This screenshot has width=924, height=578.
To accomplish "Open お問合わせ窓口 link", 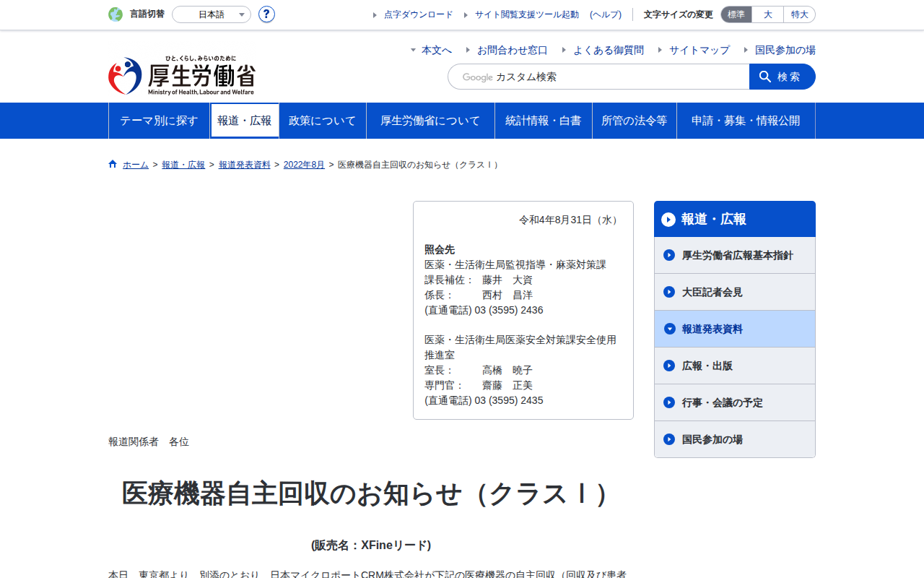I will [x=513, y=50].
